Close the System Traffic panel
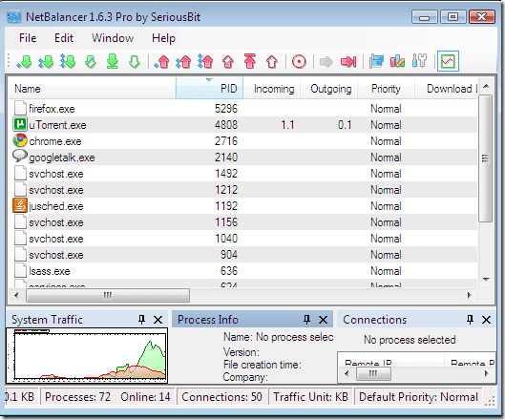 158,320
